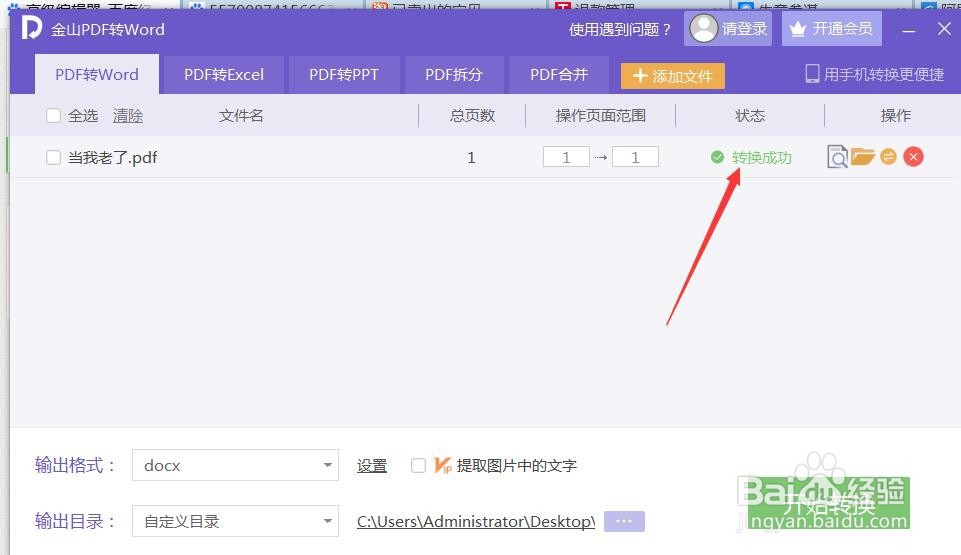
Task: Click the 开通会员 button
Action: click(832, 28)
